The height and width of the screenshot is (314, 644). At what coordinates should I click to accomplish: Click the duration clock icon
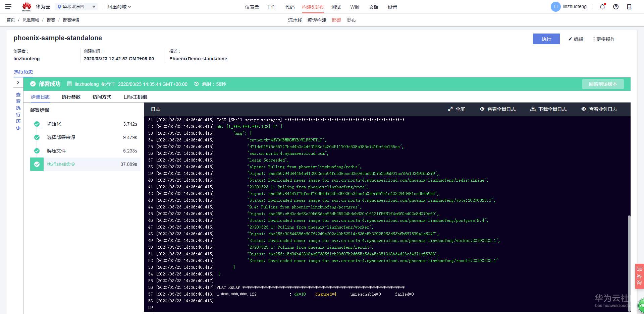pos(197,84)
